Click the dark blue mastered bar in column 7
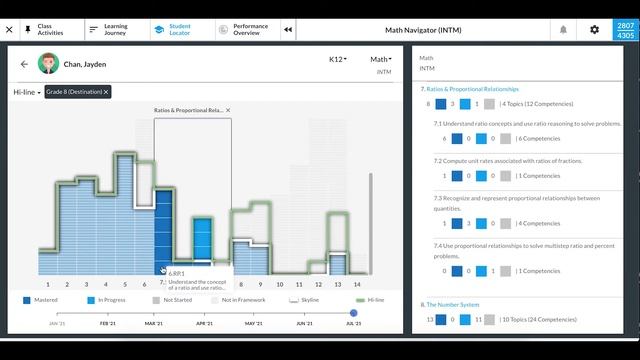 coord(163,232)
